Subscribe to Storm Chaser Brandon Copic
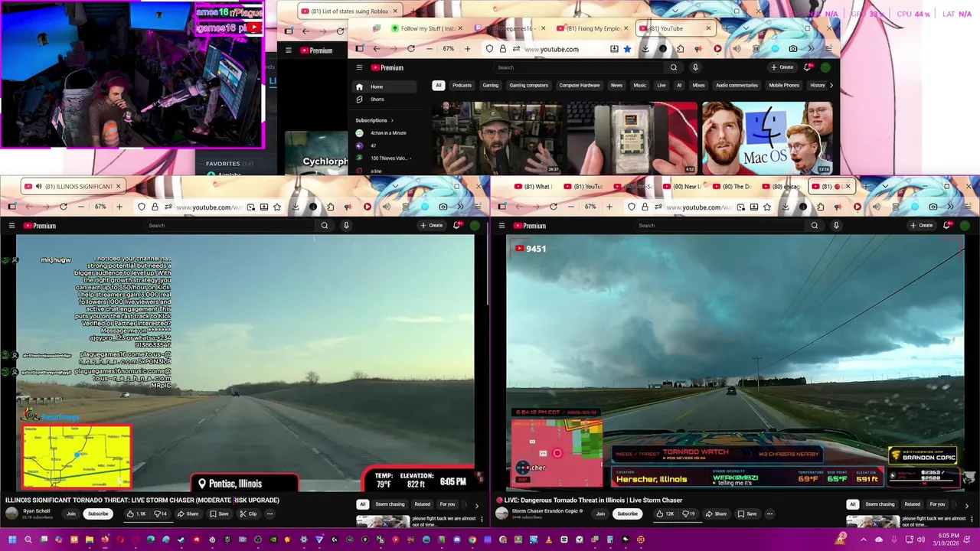 click(627, 514)
